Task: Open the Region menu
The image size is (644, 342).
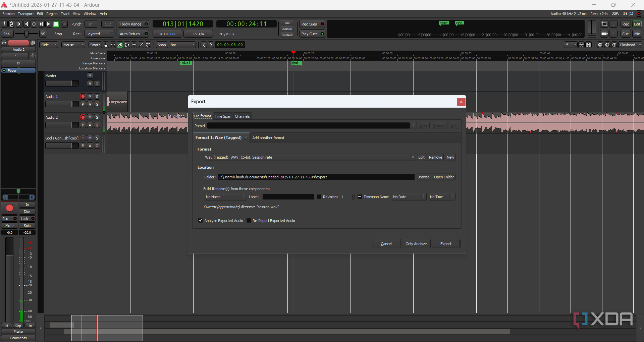Action: click(x=52, y=14)
